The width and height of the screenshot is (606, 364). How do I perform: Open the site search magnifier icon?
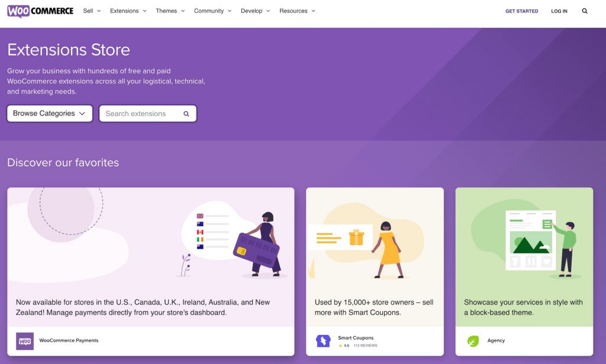(585, 11)
